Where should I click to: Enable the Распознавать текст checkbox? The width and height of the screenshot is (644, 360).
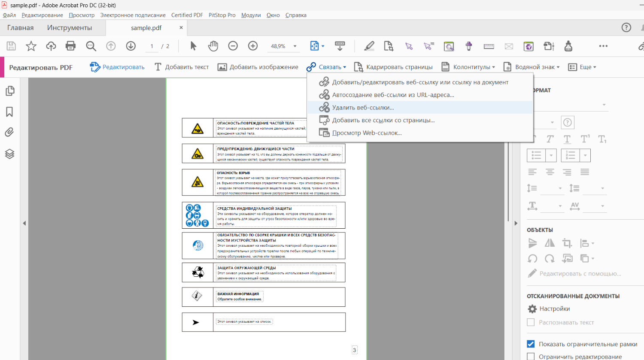coord(531,322)
